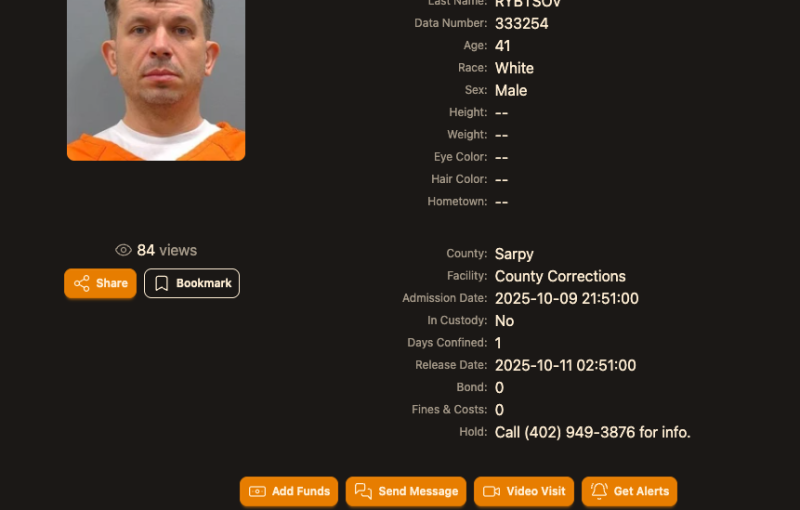The height and width of the screenshot is (510, 800).
Task: Start a Video Visit via its label
Action: [536, 491]
